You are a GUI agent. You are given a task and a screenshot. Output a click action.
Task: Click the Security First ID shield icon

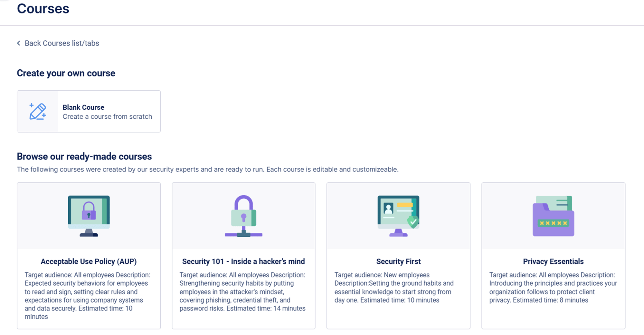398,216
